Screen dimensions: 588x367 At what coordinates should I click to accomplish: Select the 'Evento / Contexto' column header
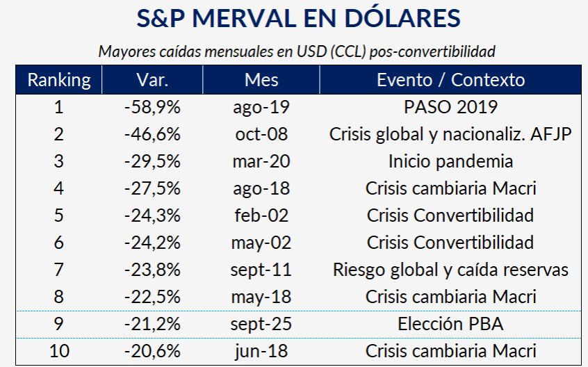(450, 80)
